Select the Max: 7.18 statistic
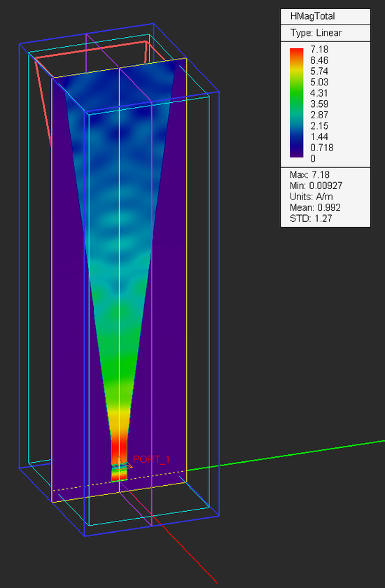This screenshot has width=385, height=588. click(x=309, y=175)
